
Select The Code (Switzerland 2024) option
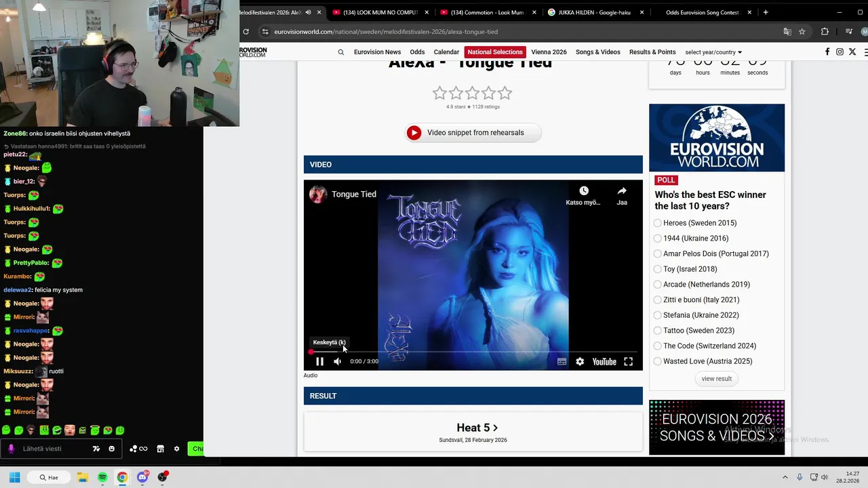[657, 346]
